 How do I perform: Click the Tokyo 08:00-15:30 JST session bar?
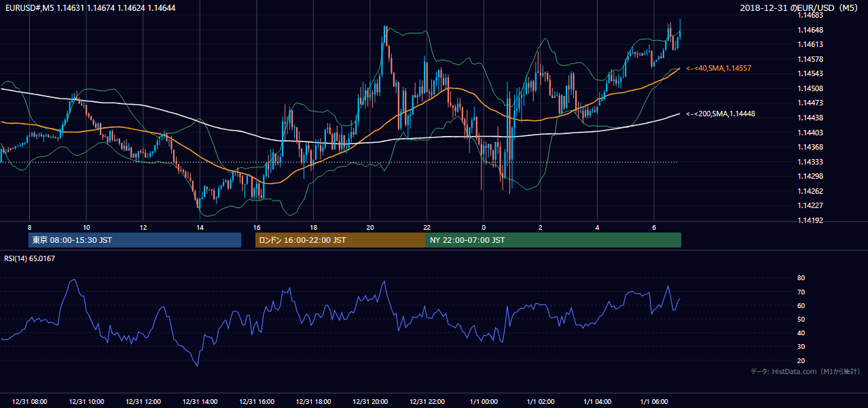(x=135, y=240)
